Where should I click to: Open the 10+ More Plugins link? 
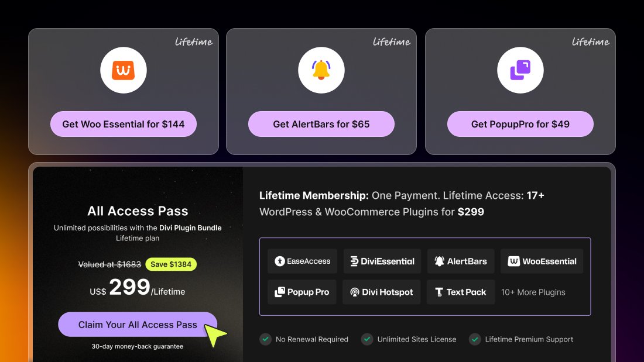click(x=533, y=292)
